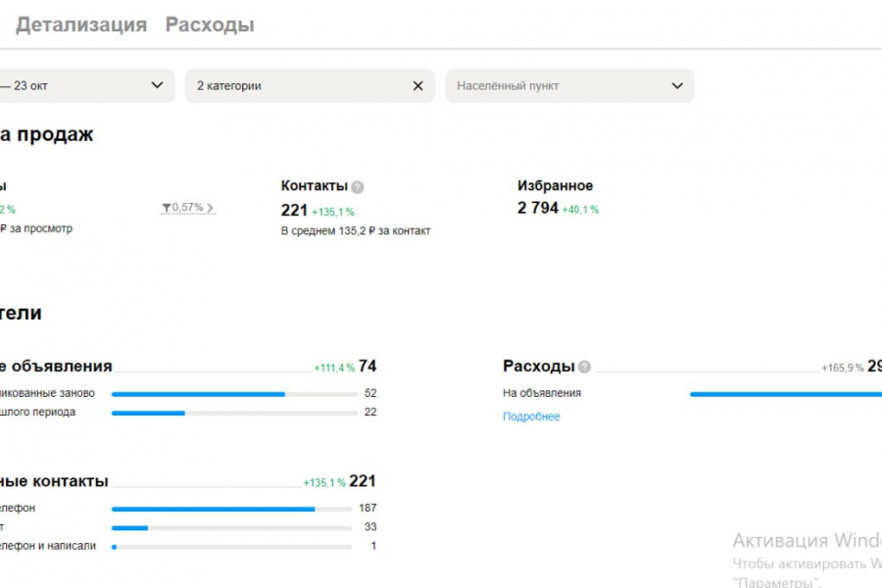Switch to the Расходы tab
The height and width of the screenshot is (588, 882).
[x=210, y=24]
